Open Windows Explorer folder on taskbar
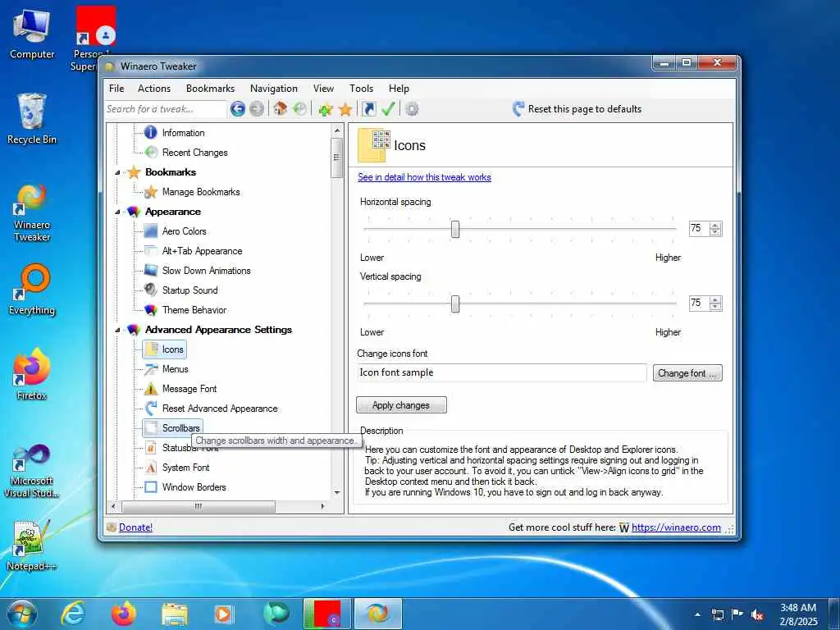 175,614
